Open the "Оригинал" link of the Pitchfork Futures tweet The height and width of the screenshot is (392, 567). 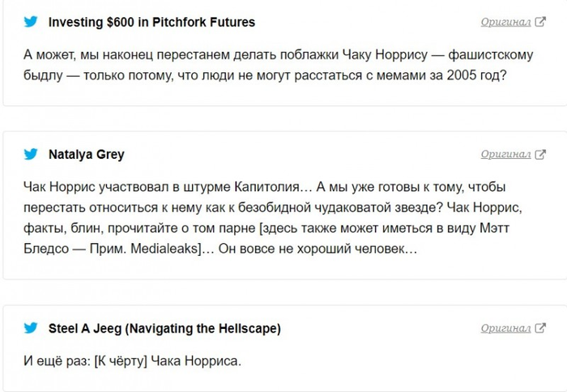(505, 22)
